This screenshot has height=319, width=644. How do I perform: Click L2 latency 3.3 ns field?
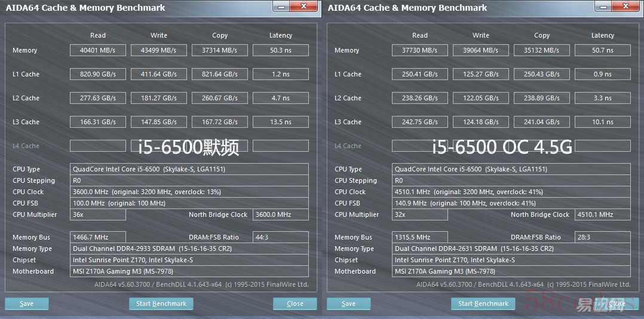pyautogui.click(x=603, y=98)
